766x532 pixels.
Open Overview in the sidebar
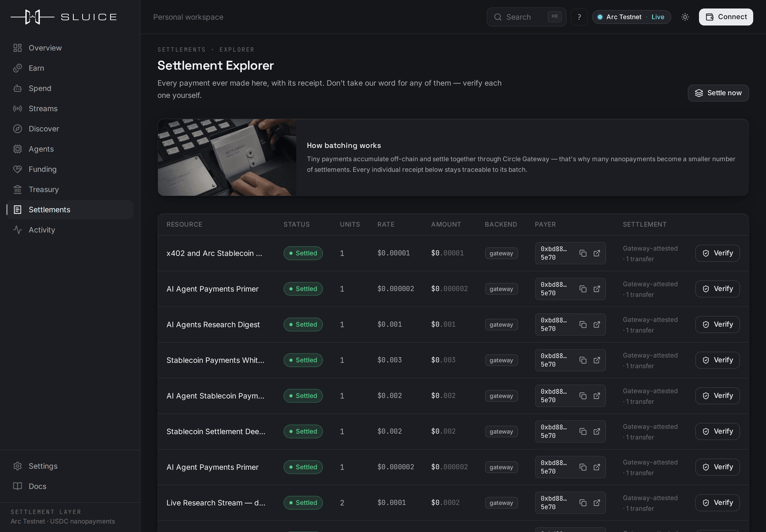tap(70, 48)
